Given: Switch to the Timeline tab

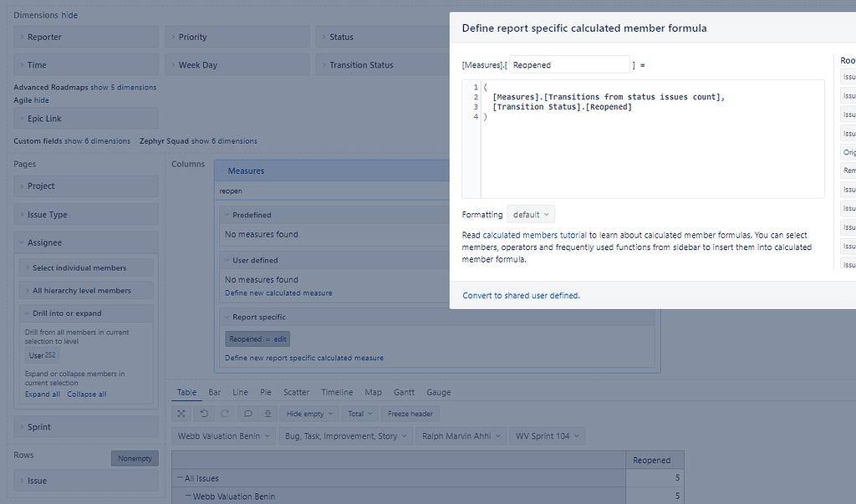Looking at the screenshot, I should (x=336, y=392).
